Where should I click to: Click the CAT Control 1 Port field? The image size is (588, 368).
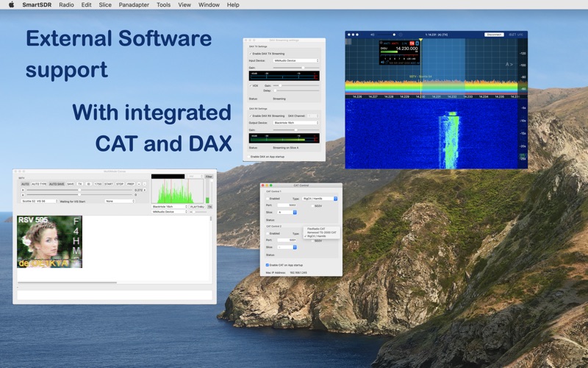point(287,205)
